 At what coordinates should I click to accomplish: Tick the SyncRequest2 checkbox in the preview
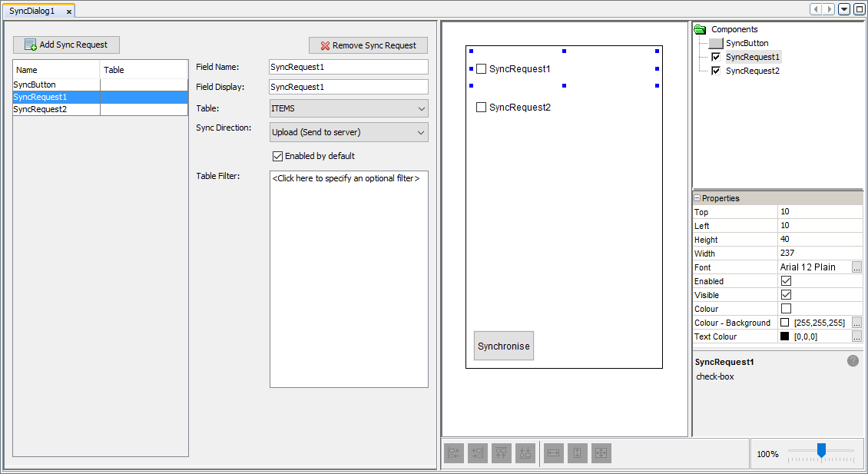coord(482,108)
